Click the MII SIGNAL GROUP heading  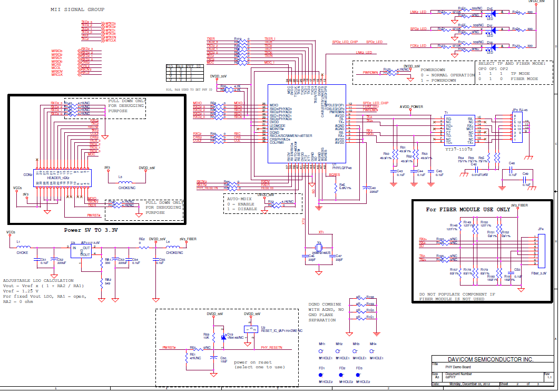pyautogui.click(x=77, y=10)
